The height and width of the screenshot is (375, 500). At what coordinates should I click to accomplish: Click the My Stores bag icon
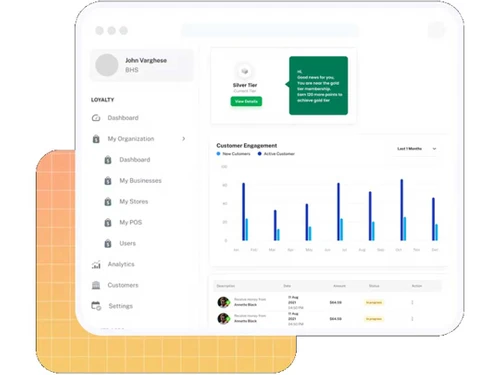point(108,202)
